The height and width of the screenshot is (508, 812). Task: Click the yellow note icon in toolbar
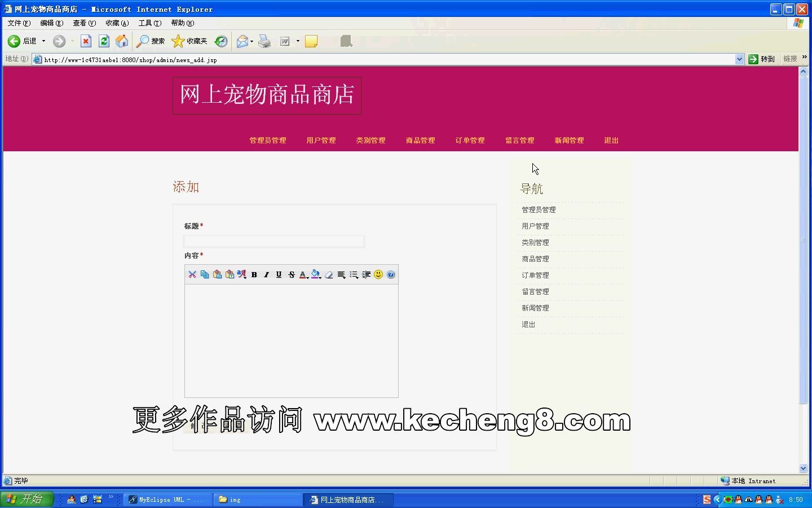pos(311,41)
